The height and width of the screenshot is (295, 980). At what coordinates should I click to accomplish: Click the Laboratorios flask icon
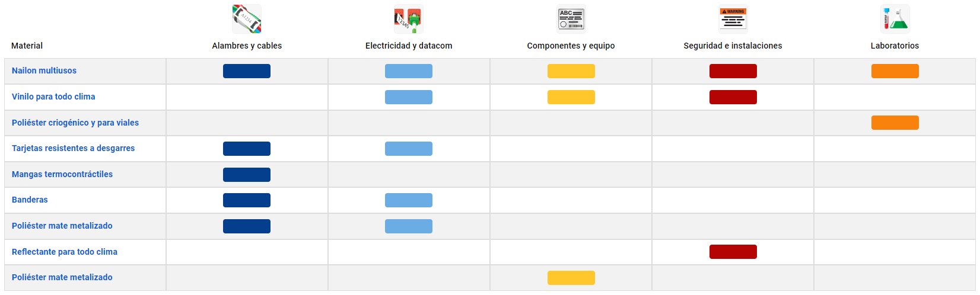point(895,19)
